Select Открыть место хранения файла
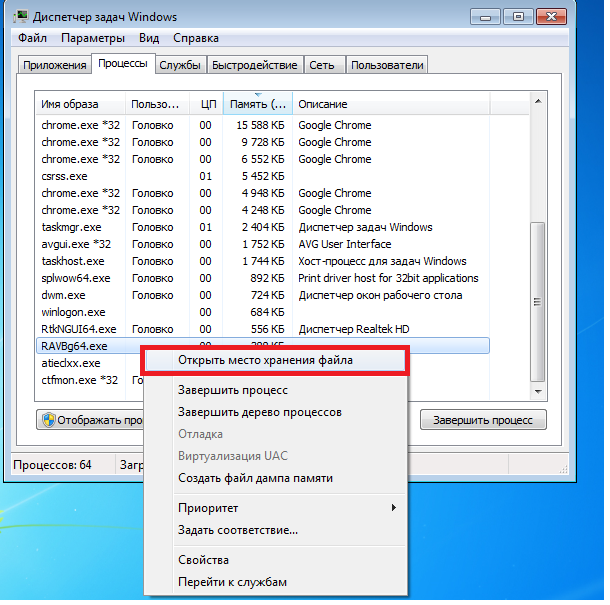Image resolution: width=610 pixels, height=605 pixels. [265, 360]
